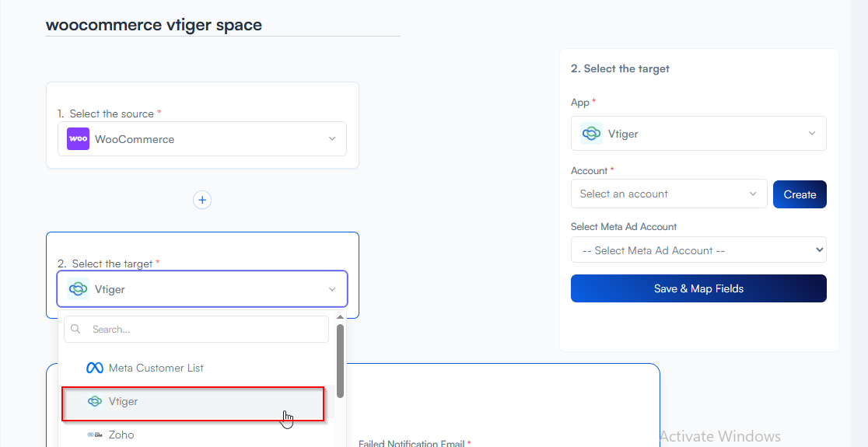Viewport: 868px width, 447px height.
Task: Open the App dropdown chevron in right panel
Action: pyautogui.click(x=812, y=134)
